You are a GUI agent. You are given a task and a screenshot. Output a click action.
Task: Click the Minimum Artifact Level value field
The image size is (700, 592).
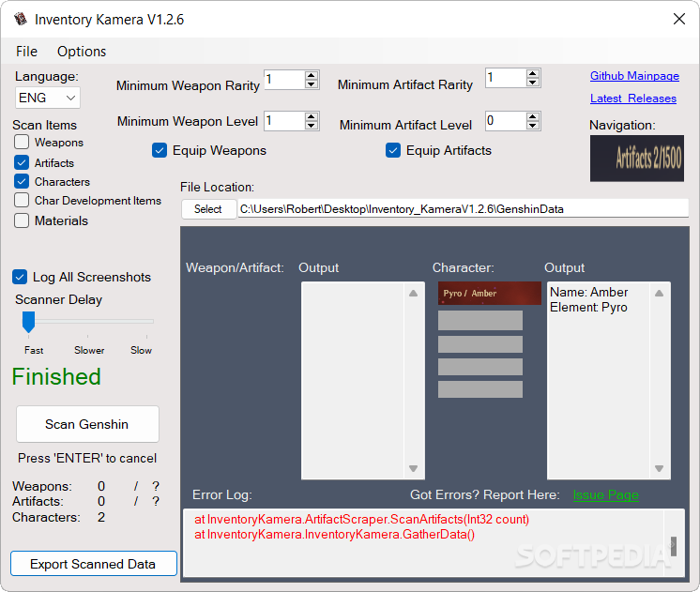(506, 121)
